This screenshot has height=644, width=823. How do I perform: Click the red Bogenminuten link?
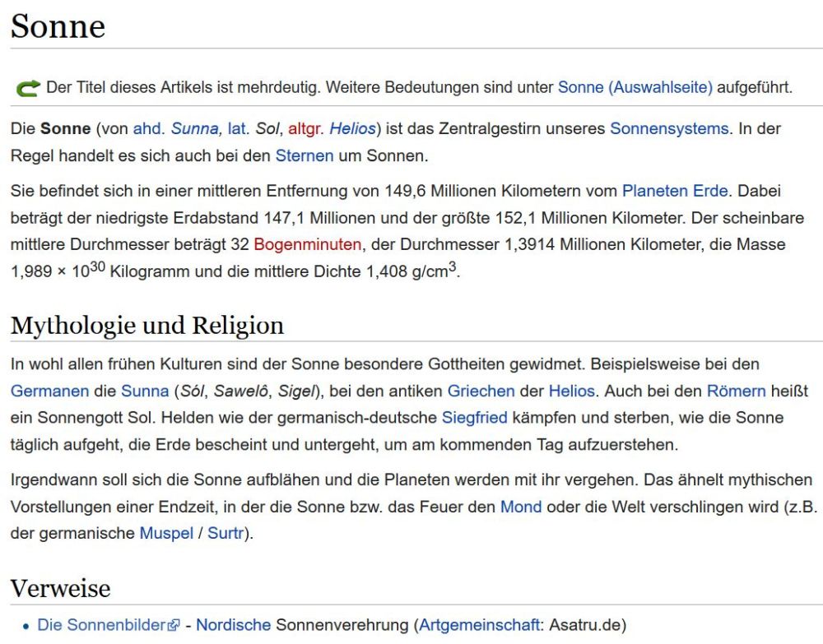tap(308, 244)
